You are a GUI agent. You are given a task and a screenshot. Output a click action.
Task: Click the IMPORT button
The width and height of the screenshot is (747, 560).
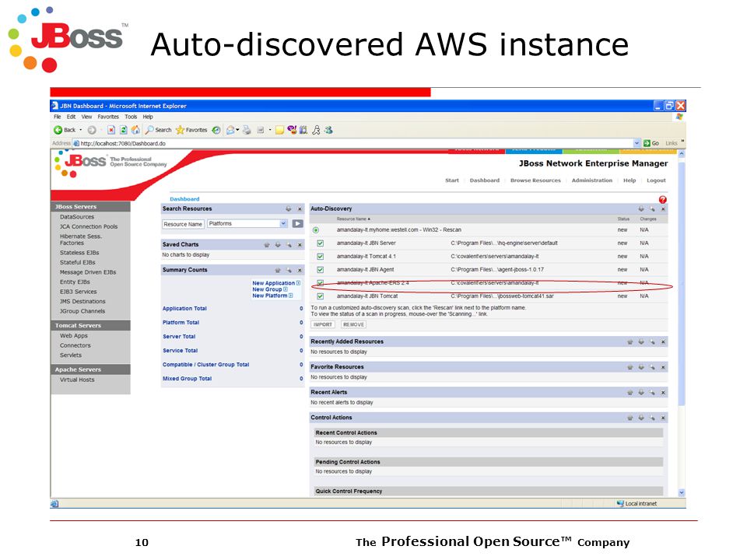pos(323,325)
